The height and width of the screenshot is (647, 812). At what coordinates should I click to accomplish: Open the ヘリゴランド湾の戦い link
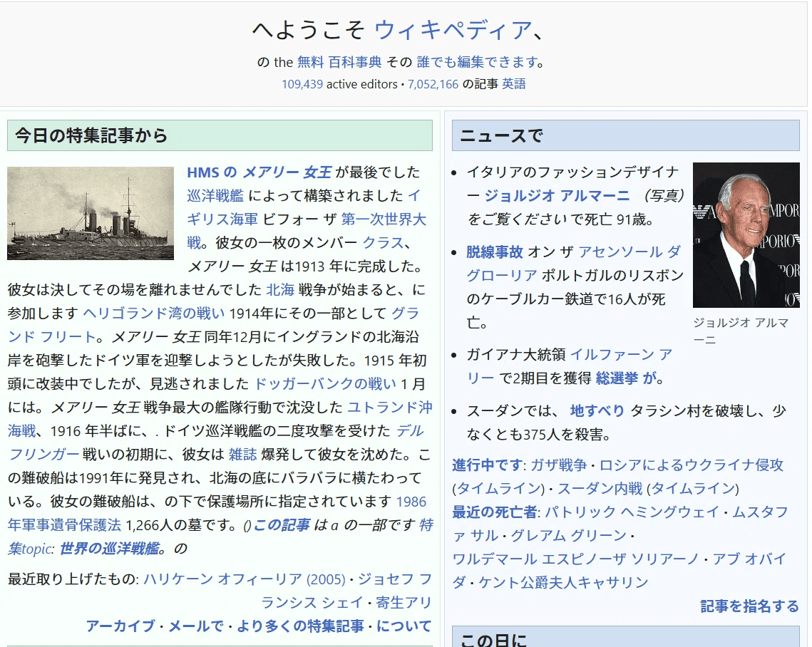154,313
